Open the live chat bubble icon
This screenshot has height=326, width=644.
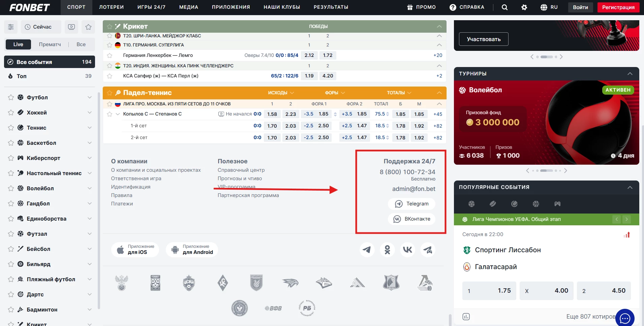625,318
